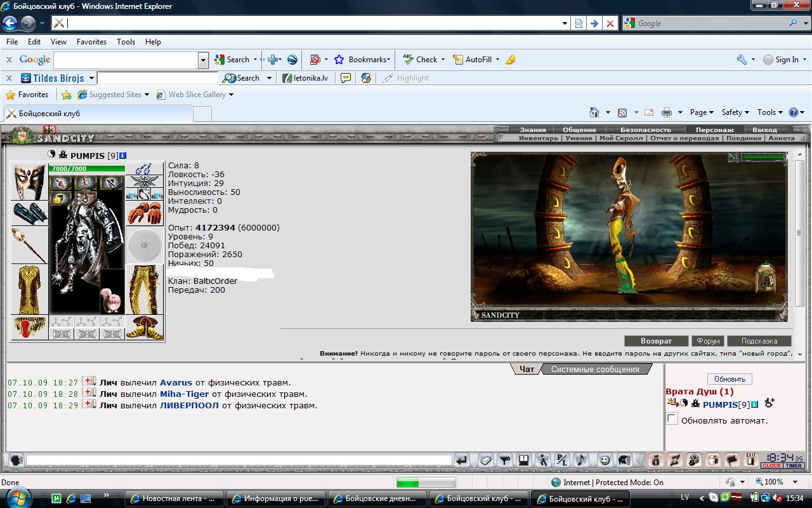Click the winged amulet necklace slot
The height and width of the screenshot is (508, 812).
pyautogui.click(x=145, y=182)
